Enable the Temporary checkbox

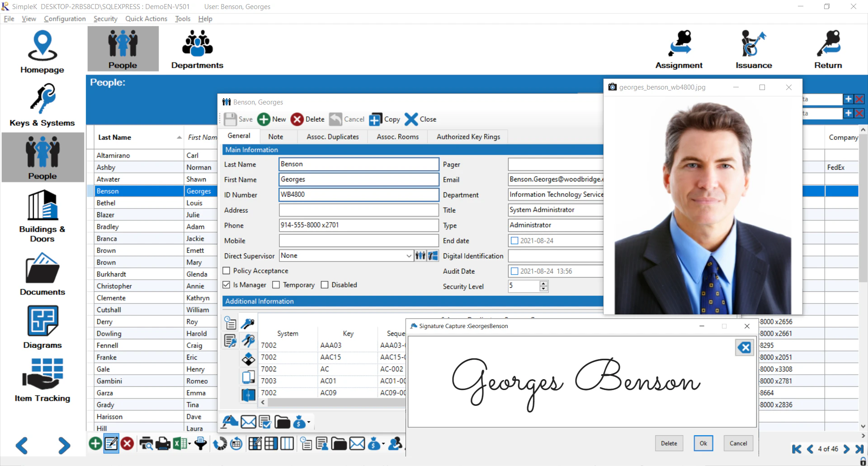tap(277, 285)
